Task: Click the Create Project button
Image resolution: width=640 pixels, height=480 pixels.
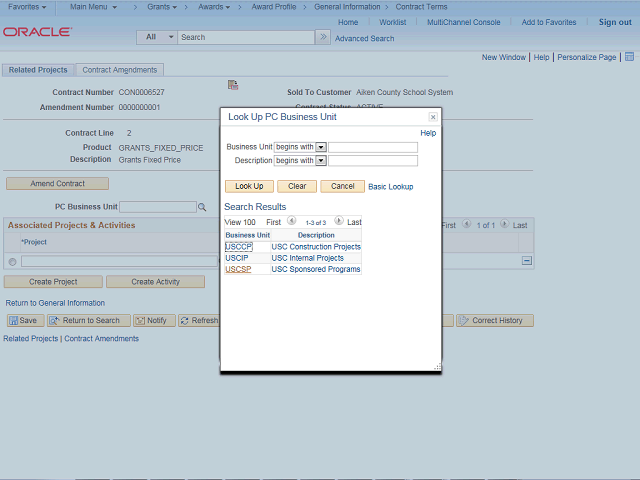Action: click(x=53, y=282)
